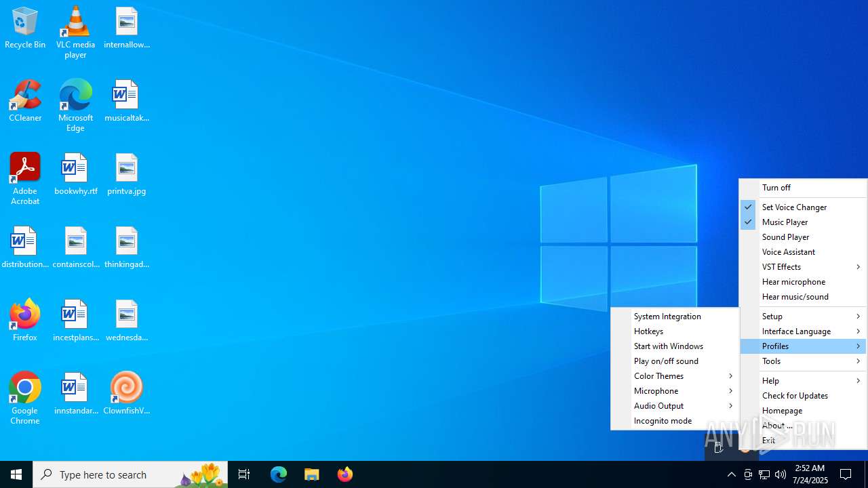Toggle Play on/off sound setting

pos(675,361)
